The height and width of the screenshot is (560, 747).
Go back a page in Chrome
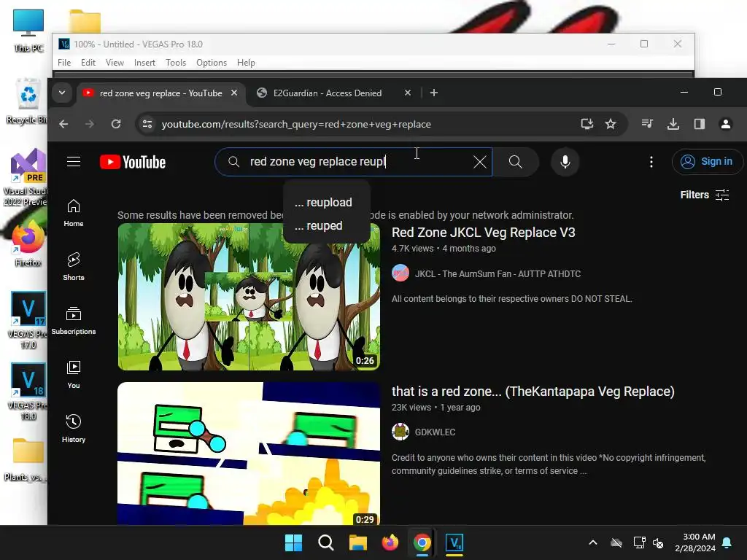(x=63, y=124)
